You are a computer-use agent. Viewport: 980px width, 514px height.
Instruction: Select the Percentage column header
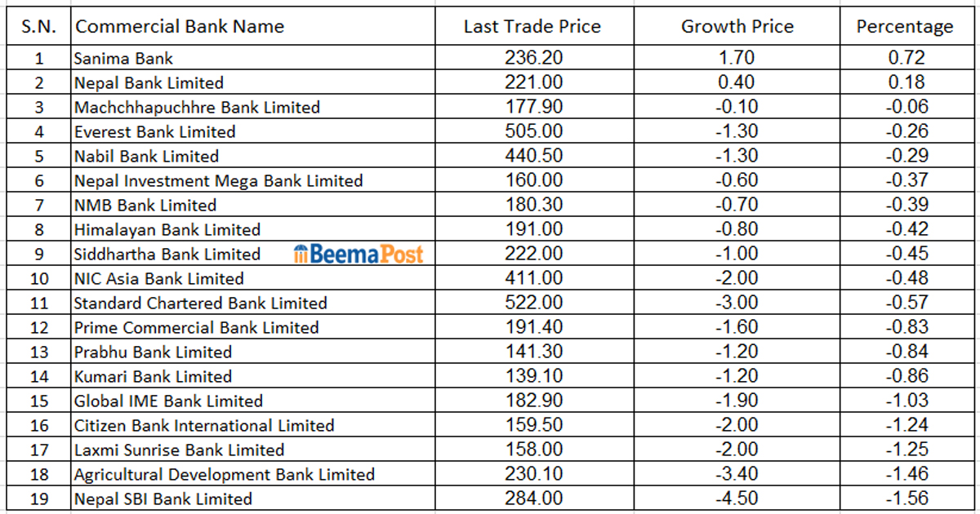click(905, 26)
